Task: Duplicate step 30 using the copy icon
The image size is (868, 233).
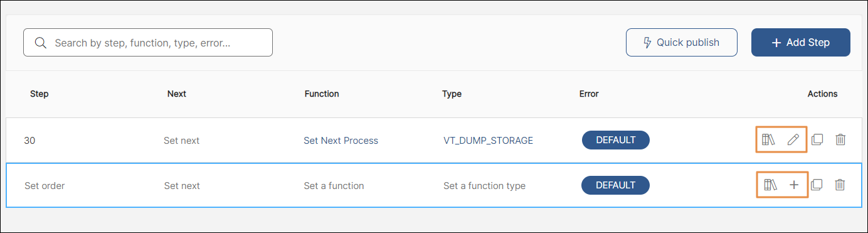Action: click(817, 139)
